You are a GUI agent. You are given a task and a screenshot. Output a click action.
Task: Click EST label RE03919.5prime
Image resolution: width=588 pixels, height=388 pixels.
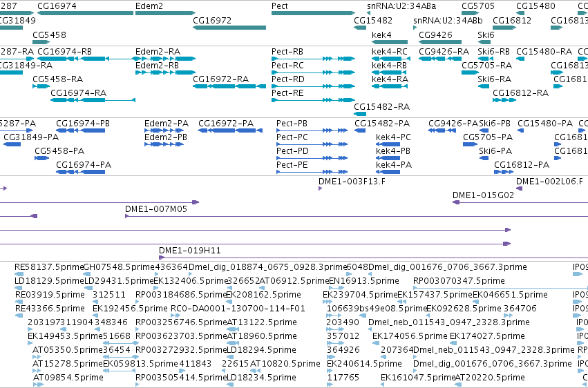click(x=50, y=295)
